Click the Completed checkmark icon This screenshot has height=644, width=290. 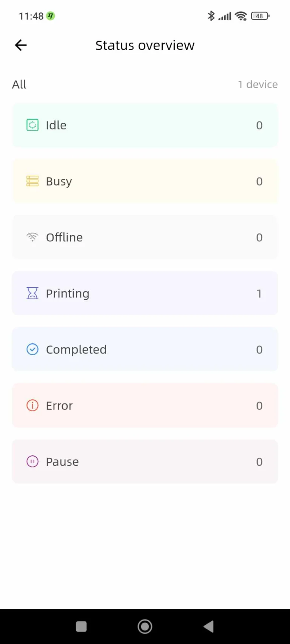coord(32,349)
